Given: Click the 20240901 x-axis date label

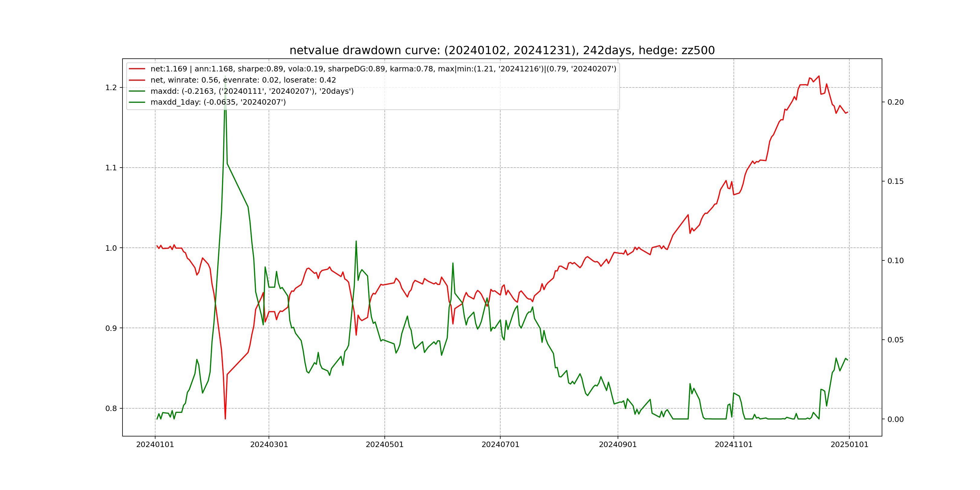Looking at the screenshot, I should [618, 445].
